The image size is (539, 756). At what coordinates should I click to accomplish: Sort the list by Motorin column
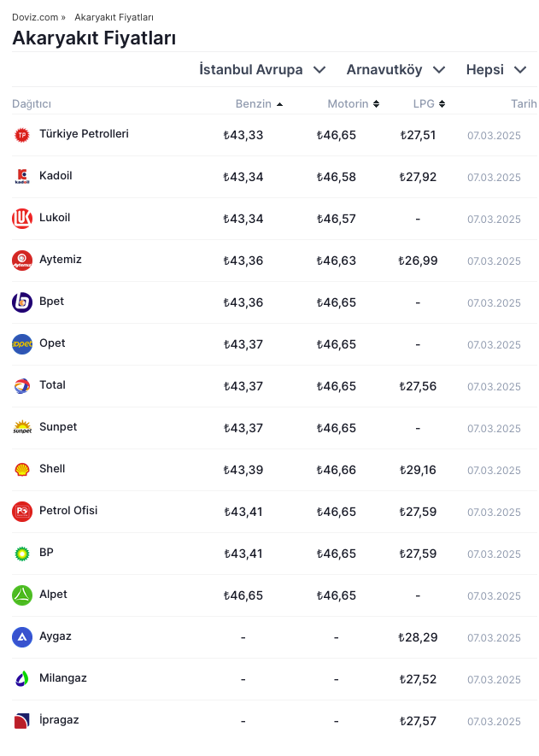tap(353, 104)
